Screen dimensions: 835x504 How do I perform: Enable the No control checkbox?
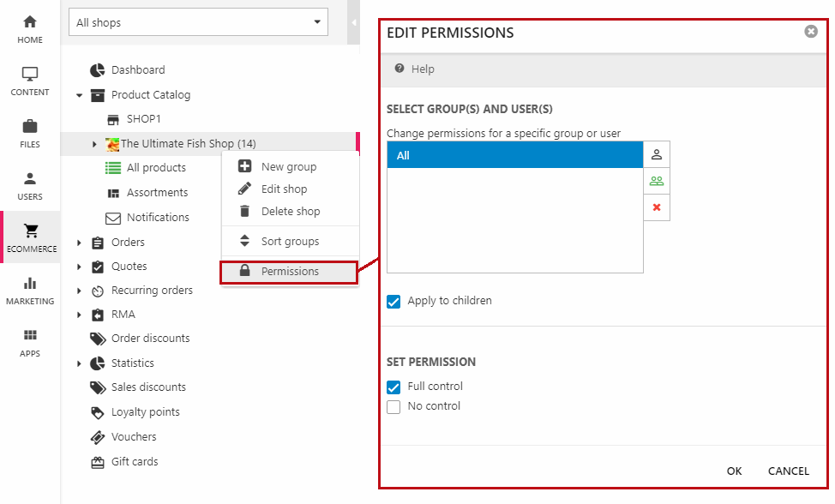coord(393,407)
